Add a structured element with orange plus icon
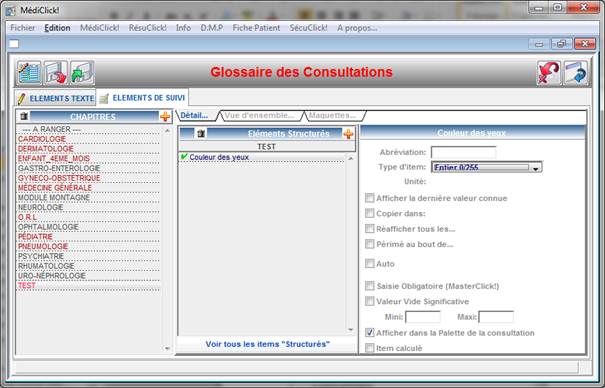This screenshot has width=605, height=388. (x=348, y=133)
